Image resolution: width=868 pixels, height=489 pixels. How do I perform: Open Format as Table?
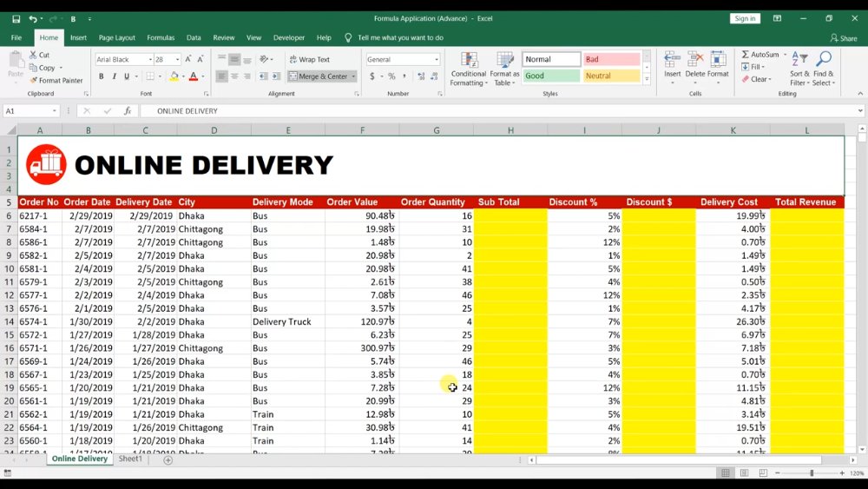click(x=504, y=69)
